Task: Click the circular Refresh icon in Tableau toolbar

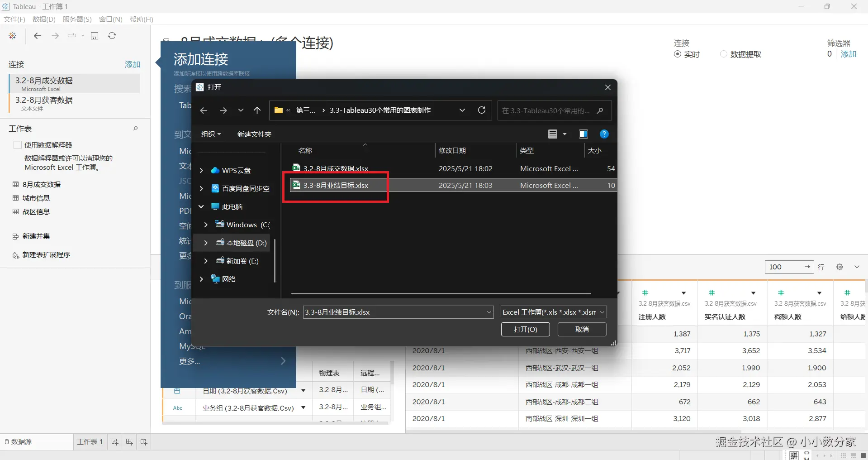Action: (112, 36)
